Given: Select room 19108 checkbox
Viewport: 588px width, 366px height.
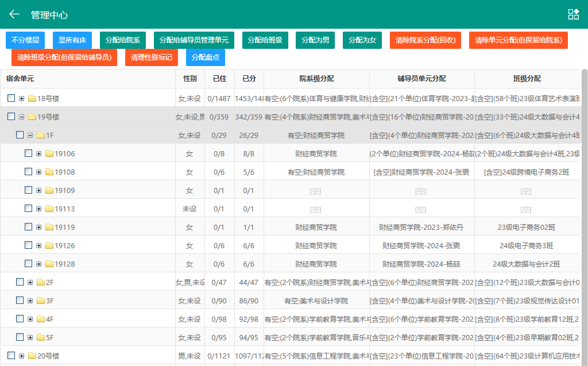Looking at the screenshot, I should pos(29,172).
